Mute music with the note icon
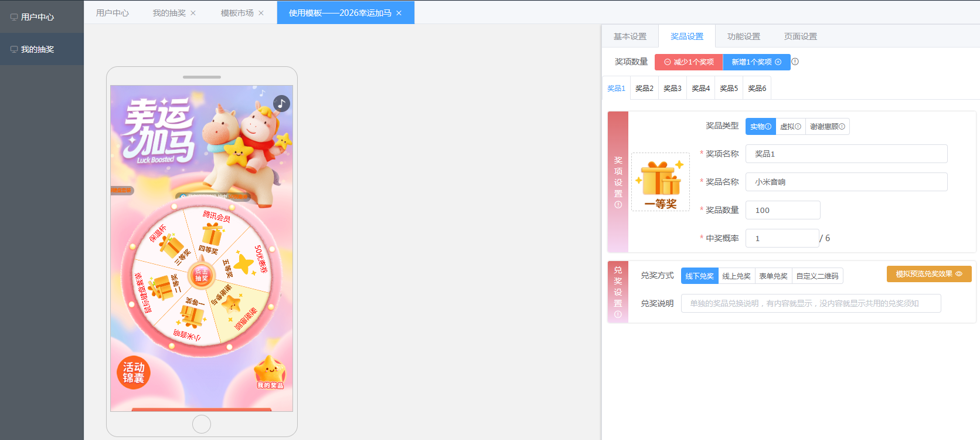 281,104
